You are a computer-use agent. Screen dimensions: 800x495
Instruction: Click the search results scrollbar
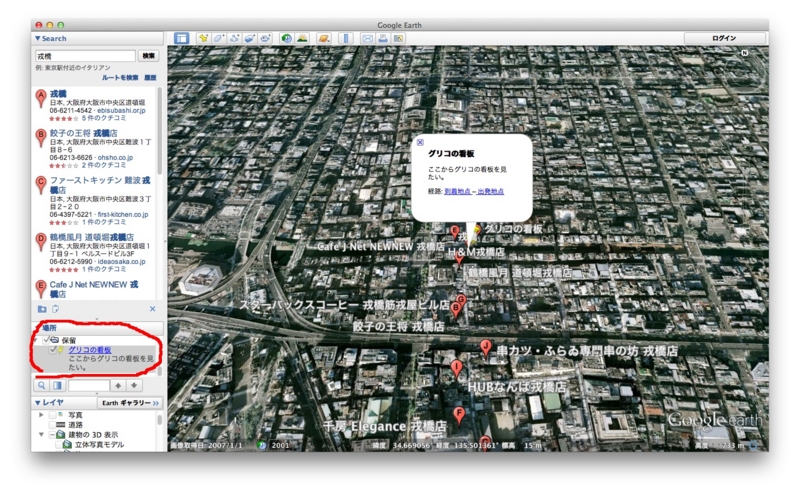[x=160, y=133]
